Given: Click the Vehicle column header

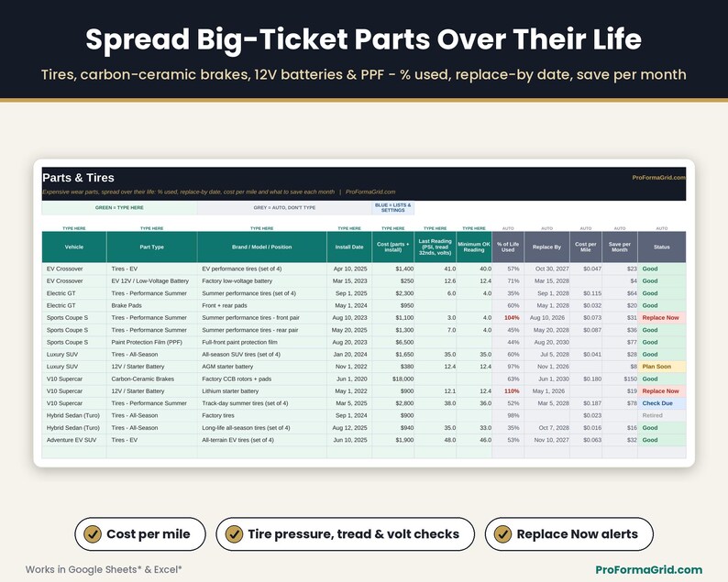Looking at the screenshot, I should pyautogui.click(x=74, y=247).
